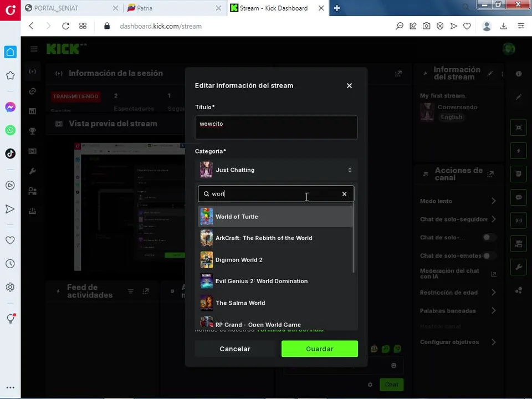Click the category search input showing wor
The image size is (532, 399).
[275, 194]
